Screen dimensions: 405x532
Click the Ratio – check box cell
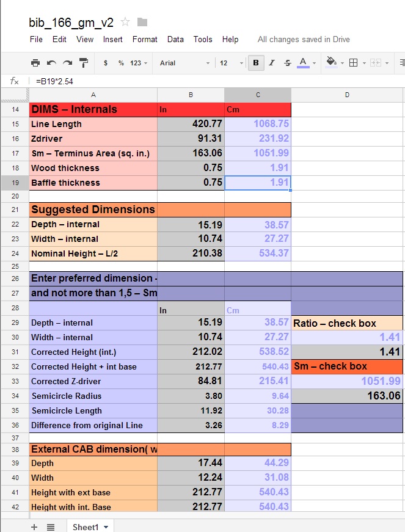347,323
